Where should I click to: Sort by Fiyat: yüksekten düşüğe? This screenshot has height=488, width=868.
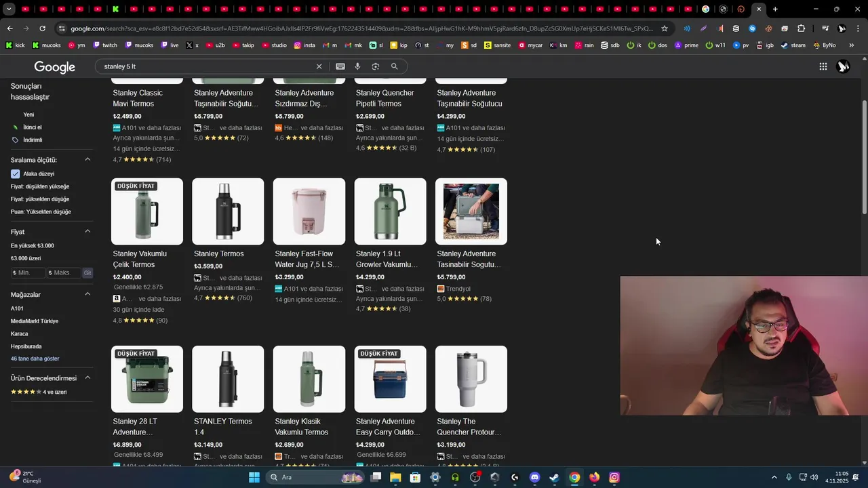coord(40,199)
